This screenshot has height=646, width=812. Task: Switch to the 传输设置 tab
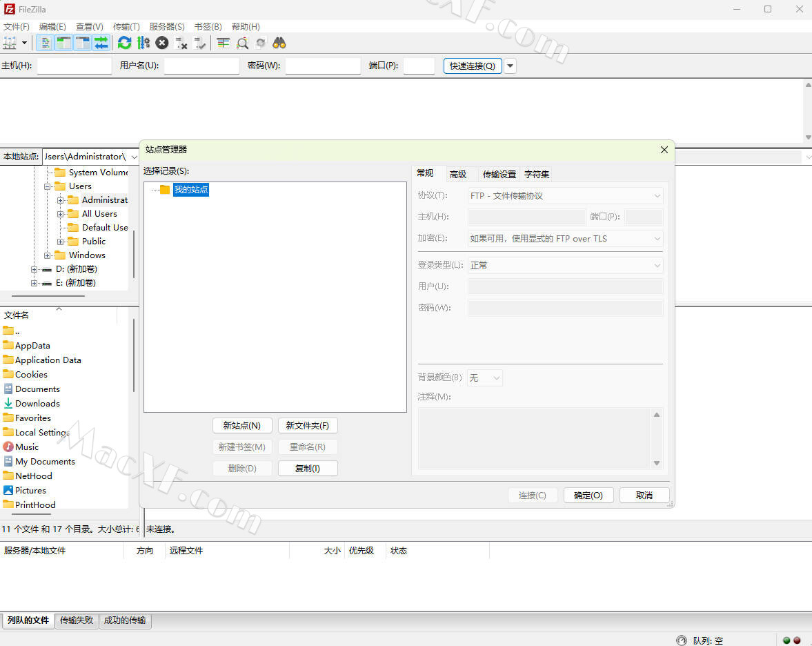coord(499,174)
